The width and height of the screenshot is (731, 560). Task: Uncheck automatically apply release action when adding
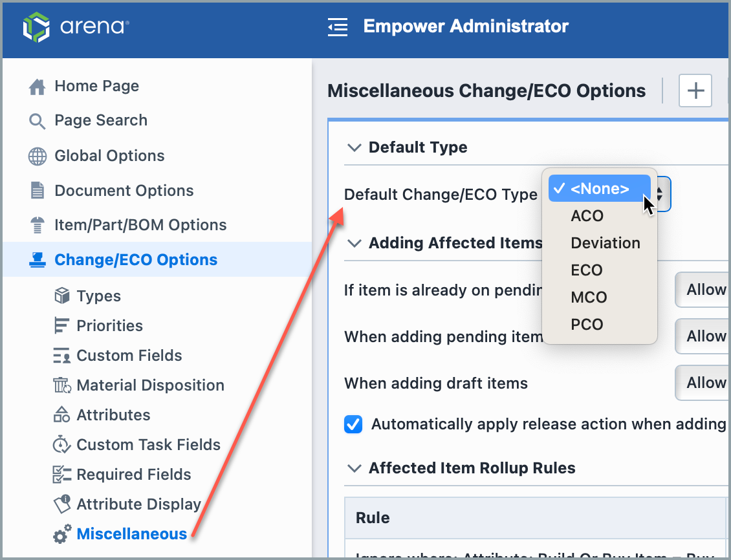(x=353, y=424)
